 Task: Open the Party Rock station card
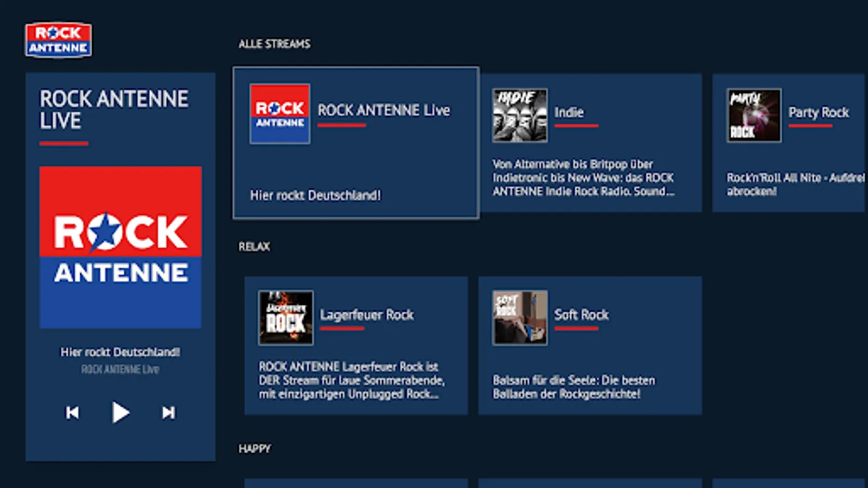[789, 141]
